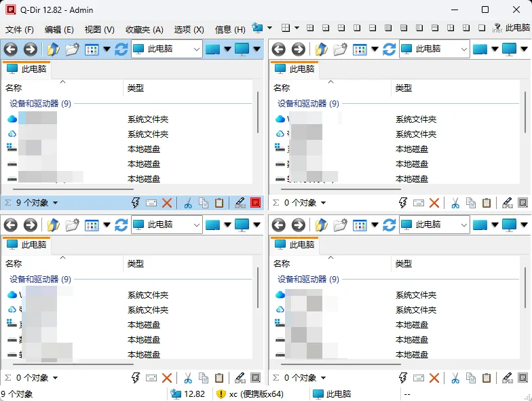Viewport: 532px width, 401px height.
Task: Switch to four vertical columns layout
Action: tap(388, 28)
